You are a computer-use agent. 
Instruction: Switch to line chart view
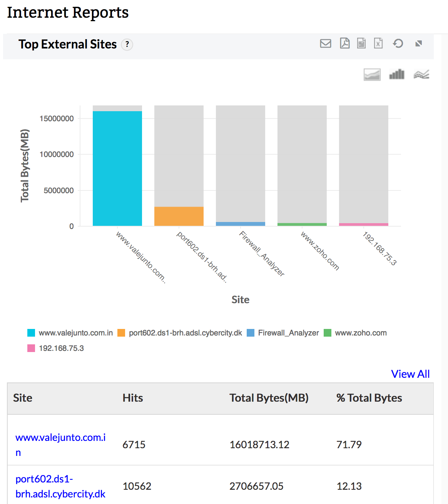[421, 74]
